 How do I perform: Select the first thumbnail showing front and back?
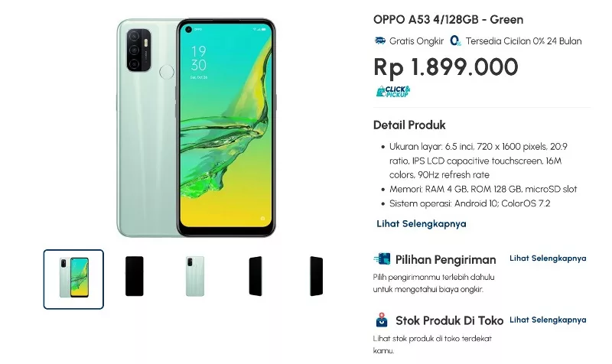coord(73,279)
